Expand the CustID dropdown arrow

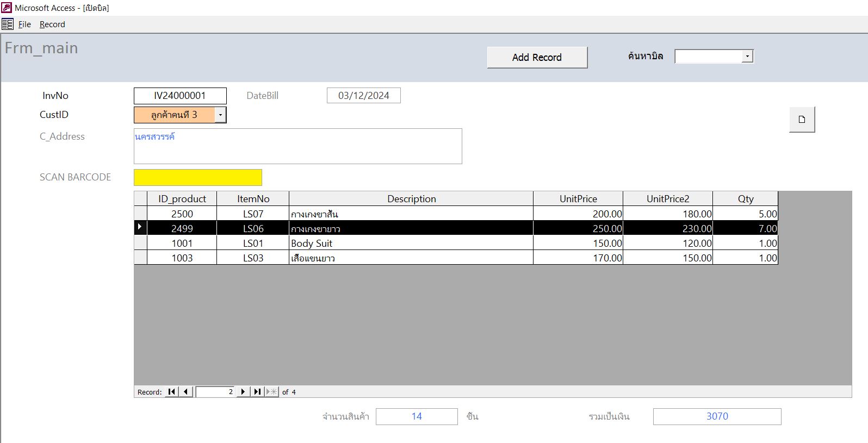(x=220, y=115)
